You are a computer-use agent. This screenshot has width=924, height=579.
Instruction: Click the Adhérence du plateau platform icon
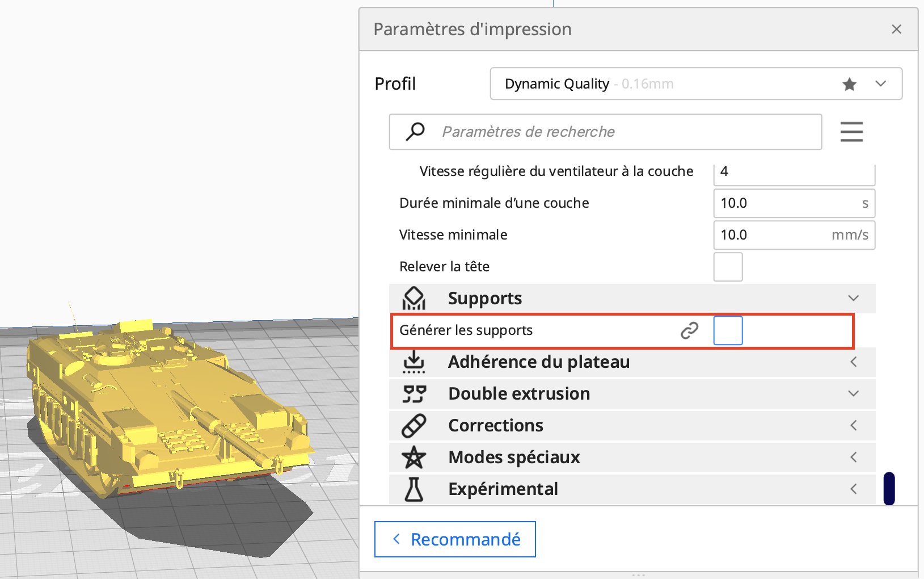click(414, 362)
